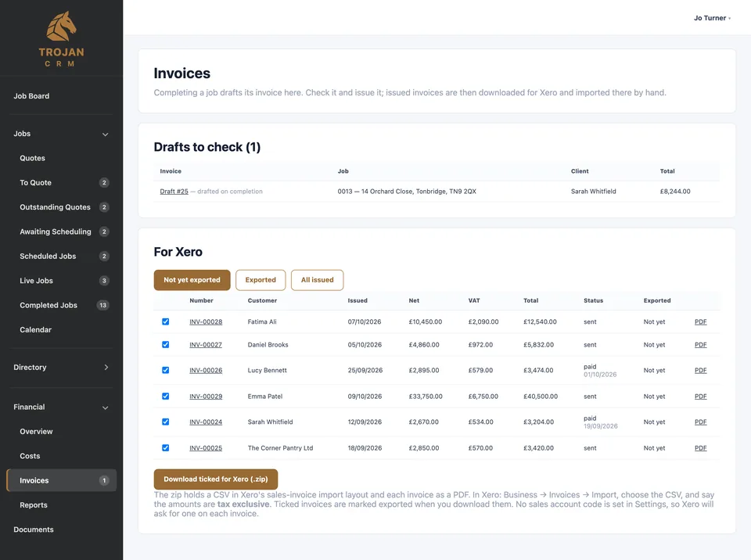Screen dimensions: 751x560
Task: Open the Jo Turner user menu
Action: coord(712,18)
